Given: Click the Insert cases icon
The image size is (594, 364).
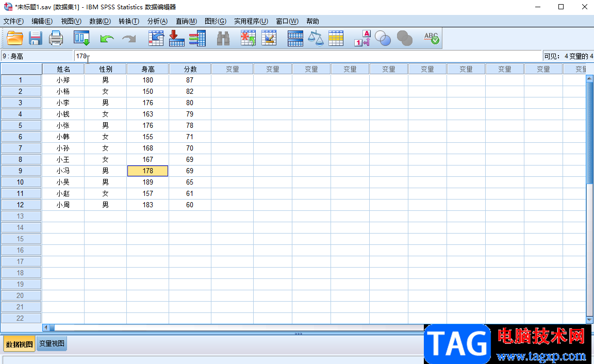Looking at the screenshot, I should (248, 38).
